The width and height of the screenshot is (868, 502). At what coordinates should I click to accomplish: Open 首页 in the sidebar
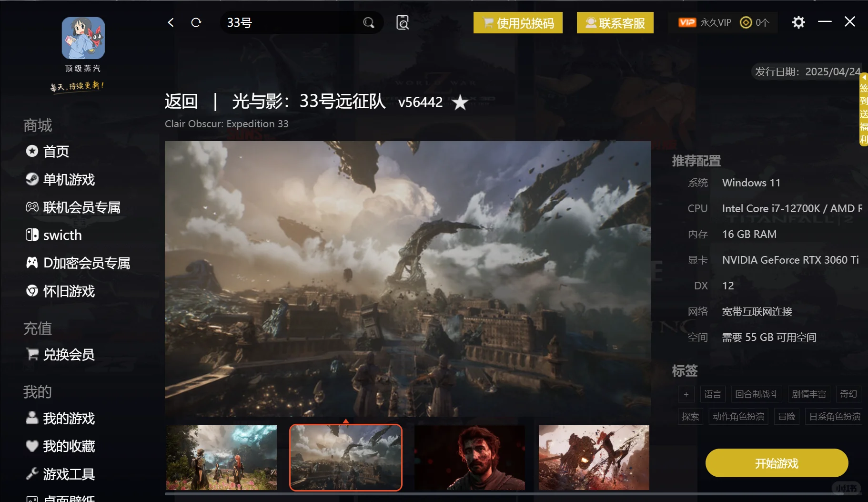pos(48,152)
